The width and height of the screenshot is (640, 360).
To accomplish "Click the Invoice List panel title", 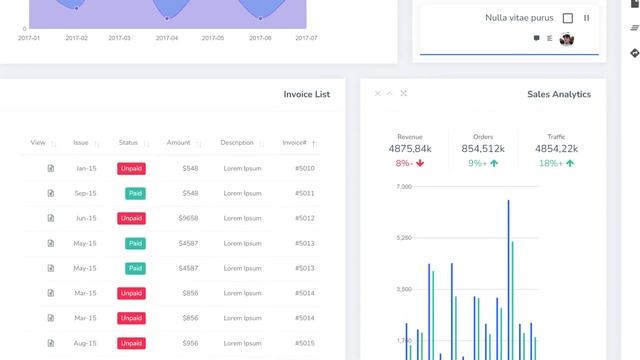I will [307, 94].
